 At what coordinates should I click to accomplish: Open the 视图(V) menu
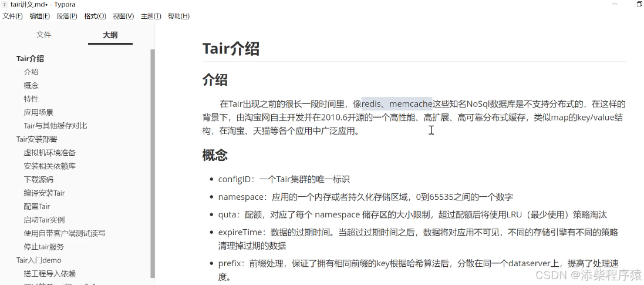pyautogui.click(x=123, y=16)
